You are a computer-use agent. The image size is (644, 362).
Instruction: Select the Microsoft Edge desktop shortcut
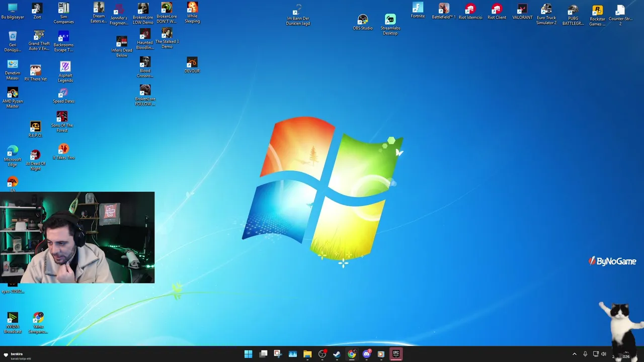(13, 156)
